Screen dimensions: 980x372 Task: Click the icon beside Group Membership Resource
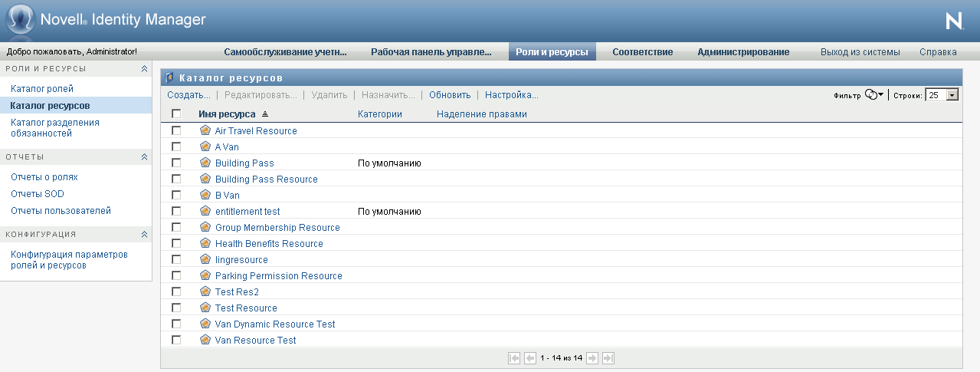point(205,227)
